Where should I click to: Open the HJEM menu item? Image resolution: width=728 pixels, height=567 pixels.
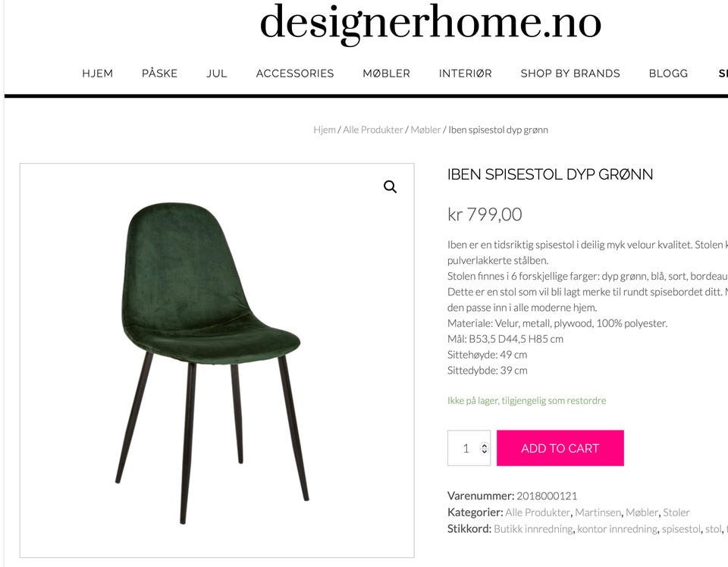98,74
